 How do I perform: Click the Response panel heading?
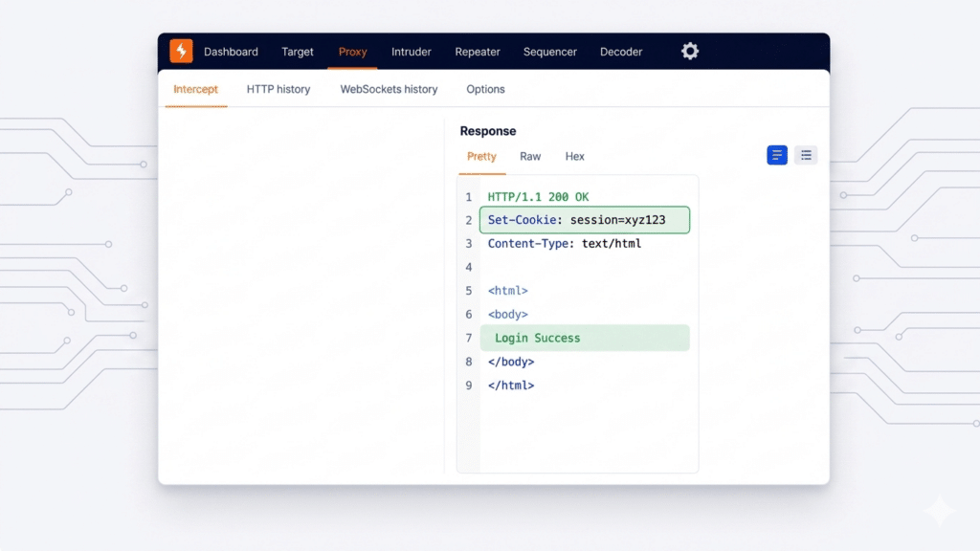tap(488, 131)
